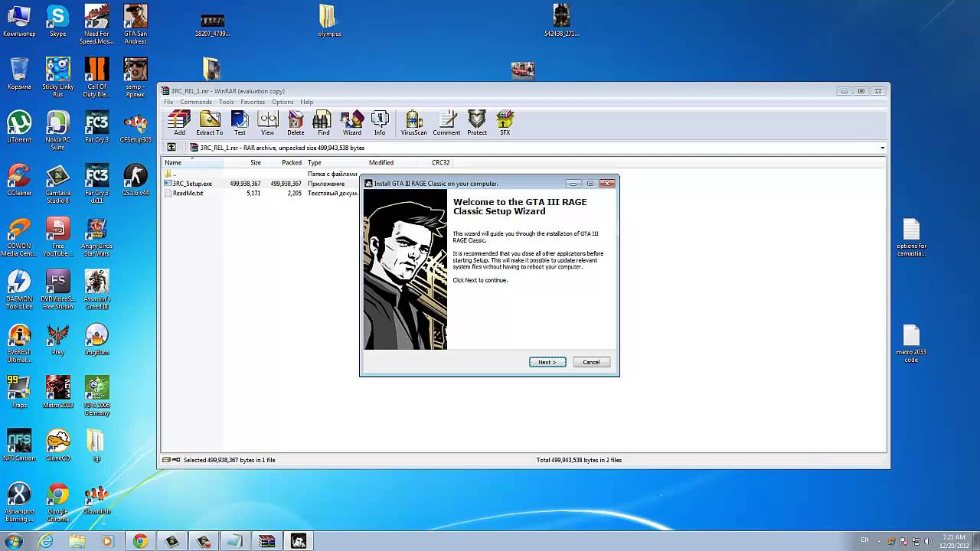Open File menu in WinRAR
Screen dimensions: 980x551
(168, 102)
